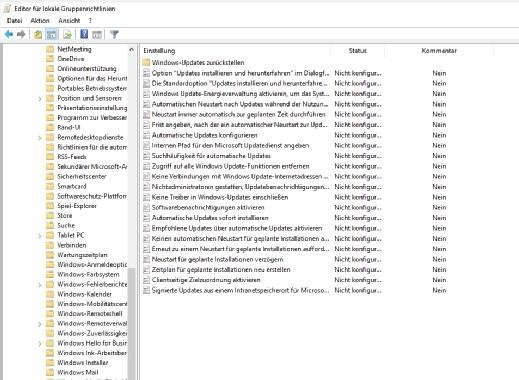
Task: Select the Store folder icon
Action: (x=50, y=216)
